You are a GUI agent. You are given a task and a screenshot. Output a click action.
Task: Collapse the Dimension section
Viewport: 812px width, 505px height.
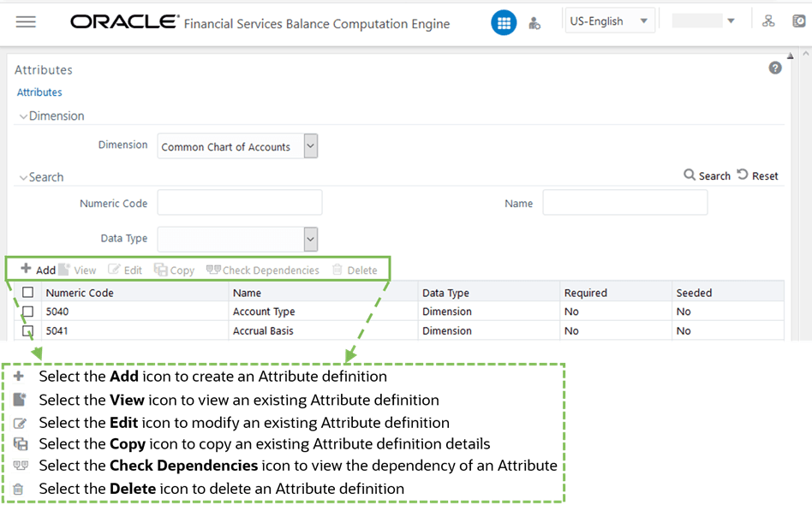click(x=23, y=116)
